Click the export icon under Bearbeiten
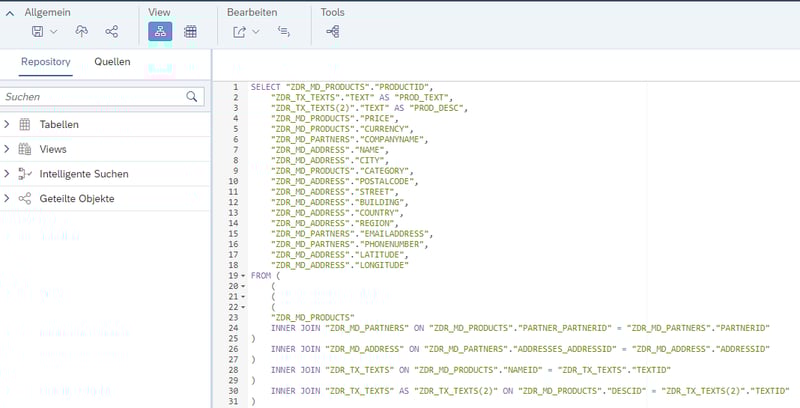Image resolution: width=800 pixels, height=408 pixels. pyautogui.click(x=239, y=32)
